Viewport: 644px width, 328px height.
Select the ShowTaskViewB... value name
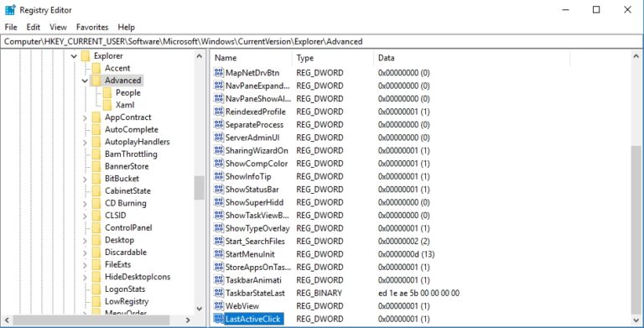pyautogui.click(x=257, y=216)
